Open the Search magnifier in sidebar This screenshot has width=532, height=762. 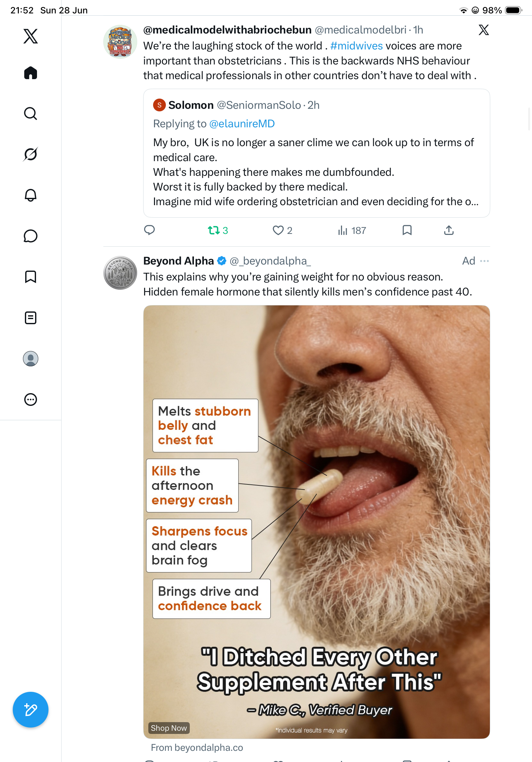[x=31, y=114]
